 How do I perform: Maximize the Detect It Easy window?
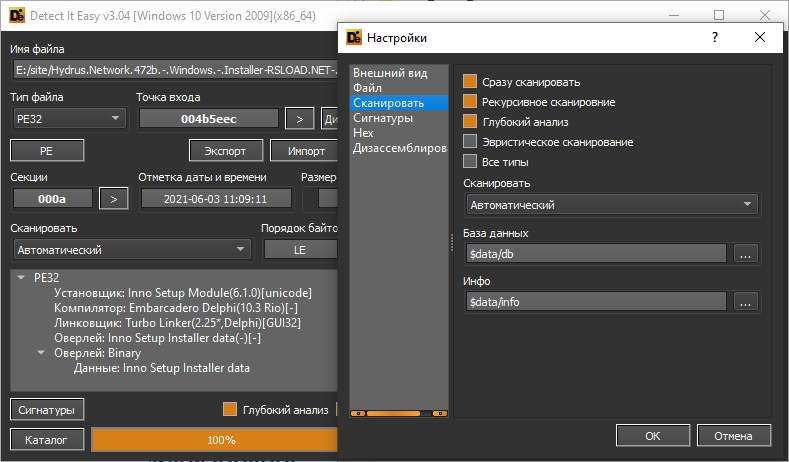tap(719, 15)
